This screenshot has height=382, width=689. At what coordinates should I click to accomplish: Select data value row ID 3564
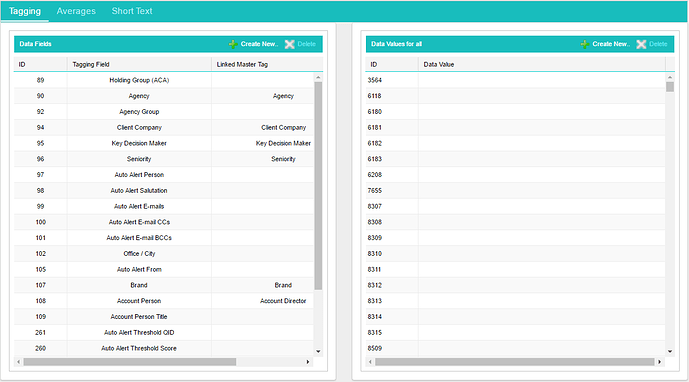pyautogui.click(x=515, y=80)
